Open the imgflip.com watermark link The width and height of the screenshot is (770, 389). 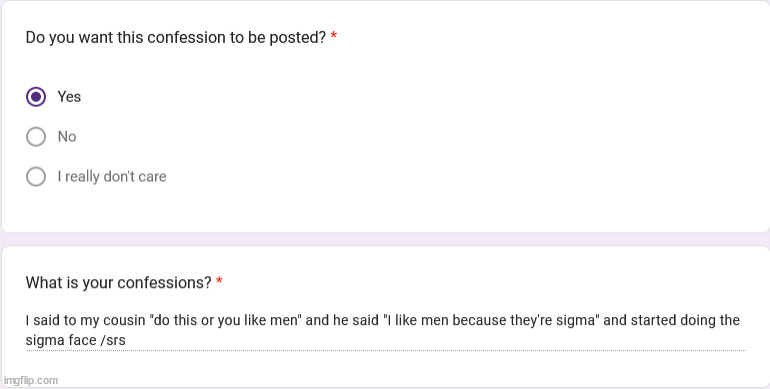pyautogui.click(x=30, y=381)
